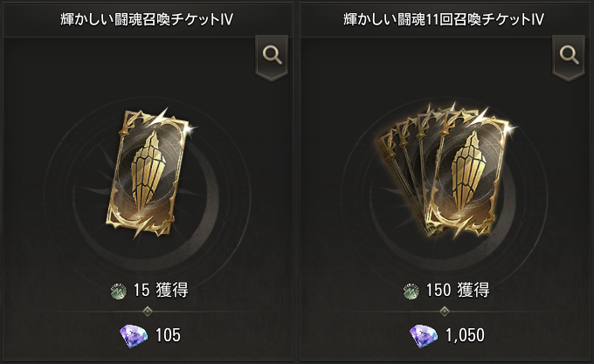Open magnifier details for 輝かしい闘魂召喚チケットIV

272,57
